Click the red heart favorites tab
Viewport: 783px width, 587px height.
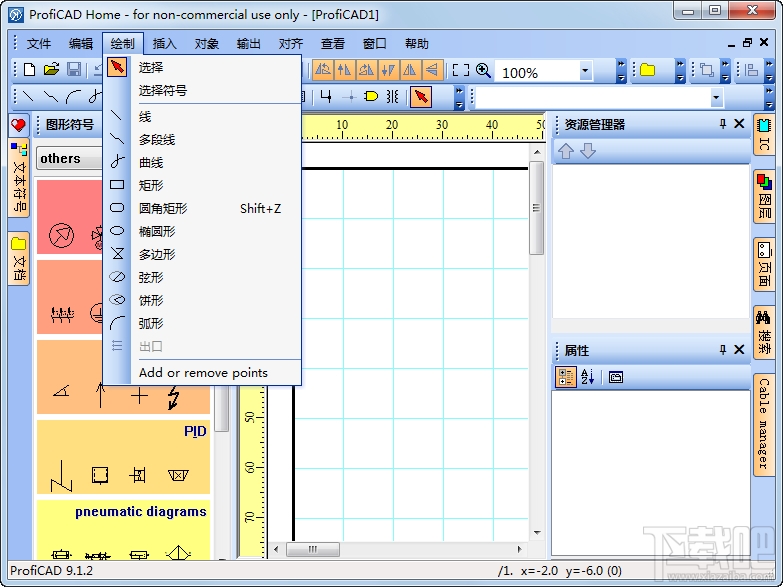(18, 125)
